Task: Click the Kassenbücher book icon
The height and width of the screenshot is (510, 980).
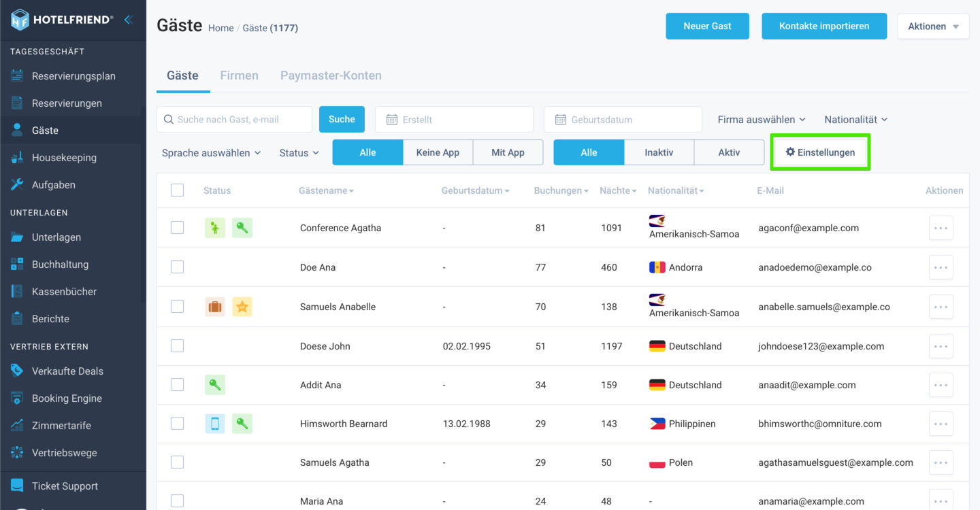Action: coord(17,292)
